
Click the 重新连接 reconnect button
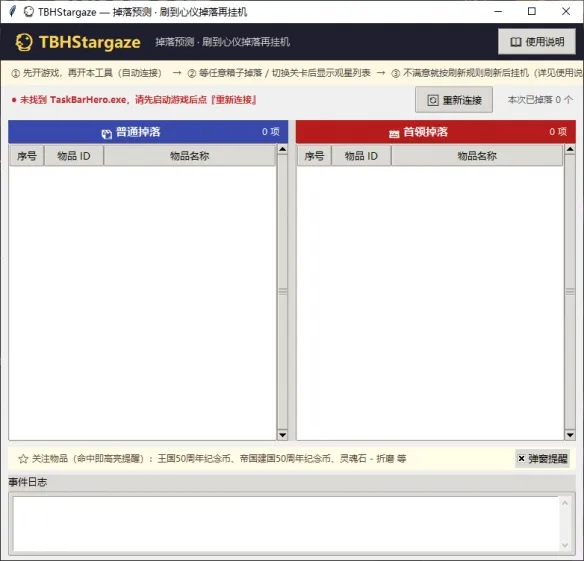click(454, 100)
